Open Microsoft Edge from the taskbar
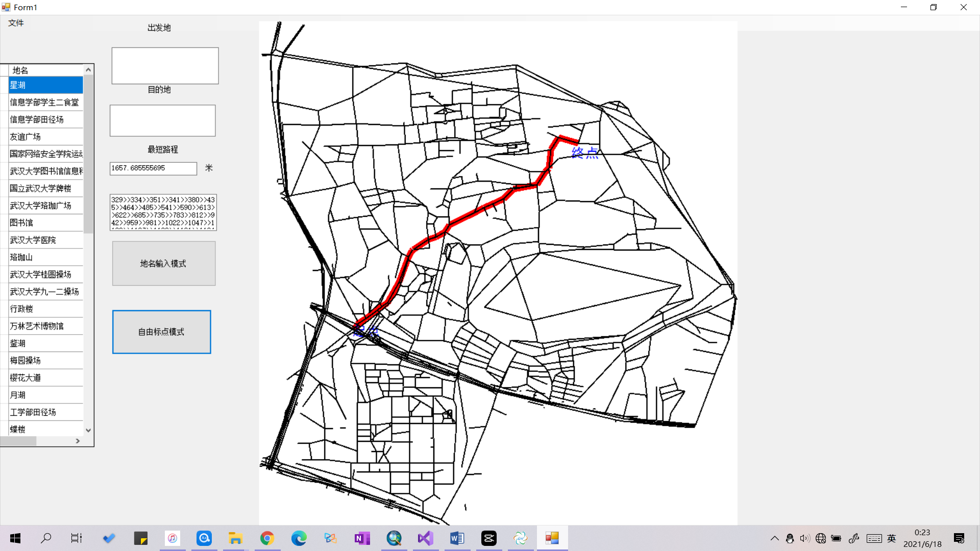 (x=299, y=538)
